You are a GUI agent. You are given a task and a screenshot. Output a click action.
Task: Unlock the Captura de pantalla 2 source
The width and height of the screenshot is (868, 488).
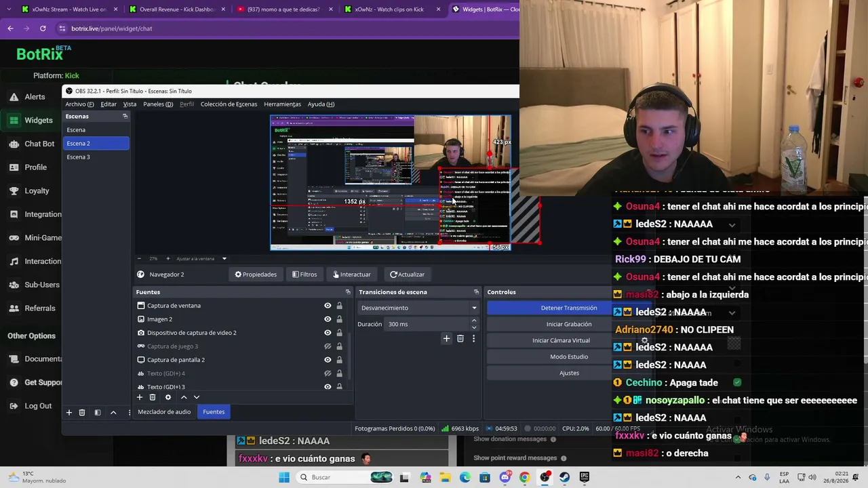339,360
